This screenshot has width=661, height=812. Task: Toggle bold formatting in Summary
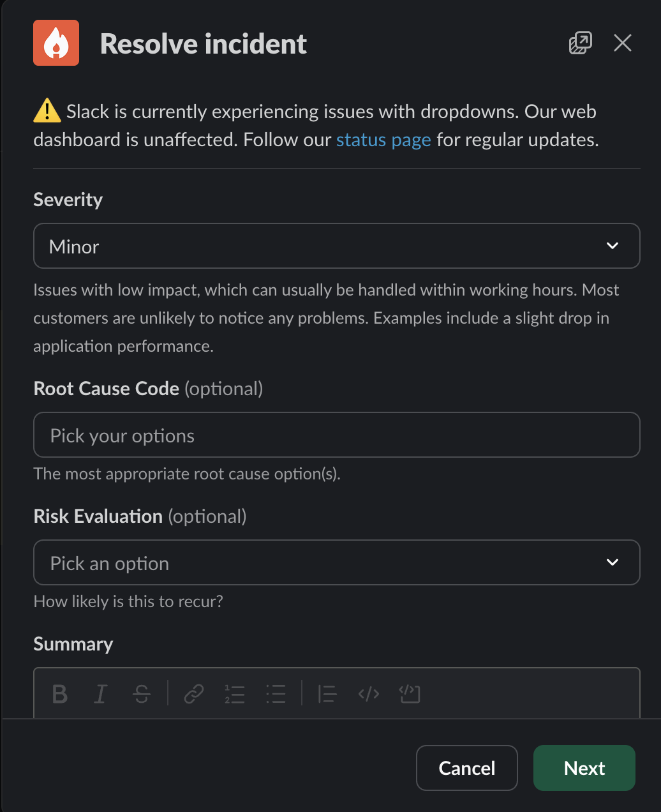(60, 693)
